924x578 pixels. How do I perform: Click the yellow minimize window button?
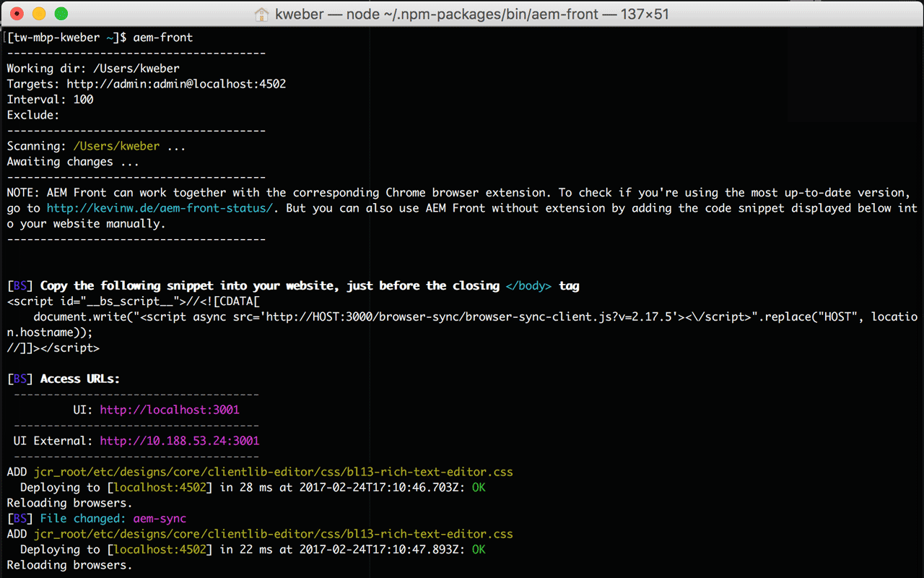click(x=39, y=14)
